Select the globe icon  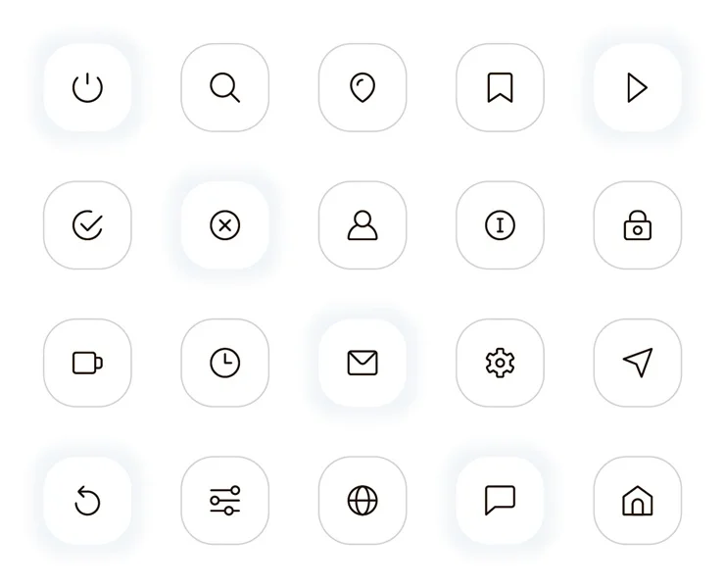pos(362,501)
